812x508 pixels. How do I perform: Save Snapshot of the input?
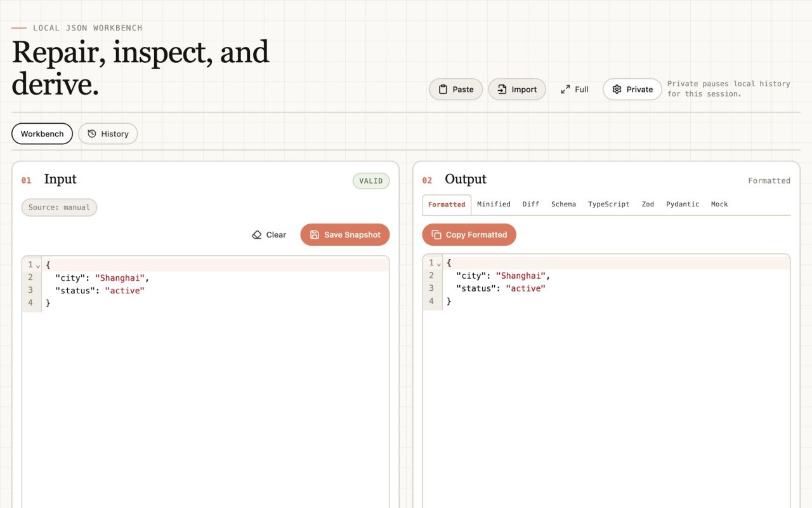click(345, 234)
